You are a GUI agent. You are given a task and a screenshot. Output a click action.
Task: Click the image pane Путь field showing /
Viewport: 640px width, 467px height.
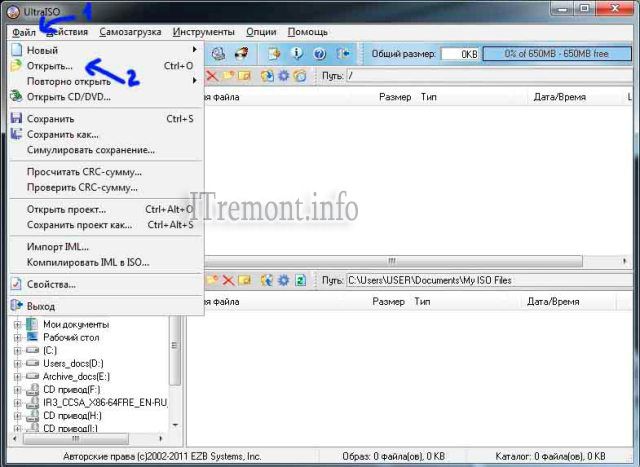489,76
